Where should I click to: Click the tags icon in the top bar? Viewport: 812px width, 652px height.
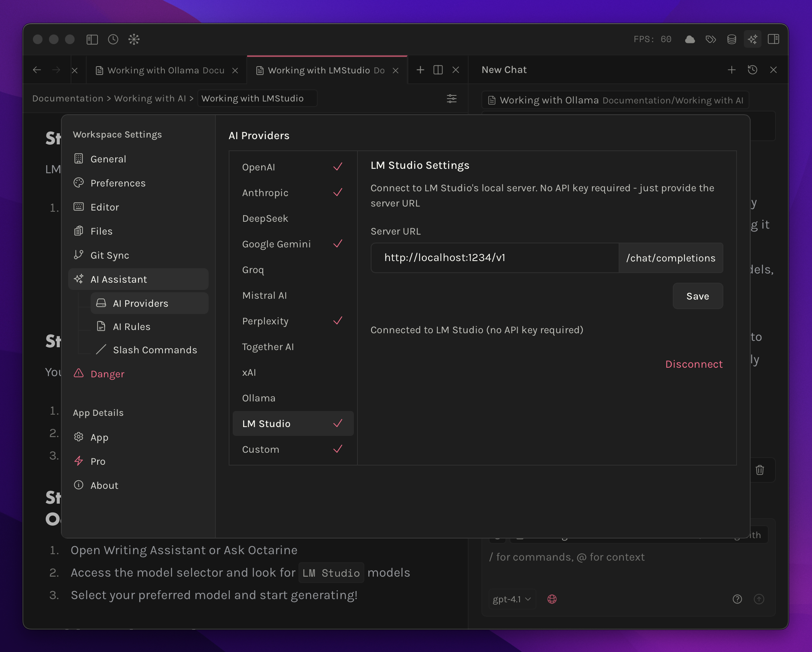coord(710,39)
